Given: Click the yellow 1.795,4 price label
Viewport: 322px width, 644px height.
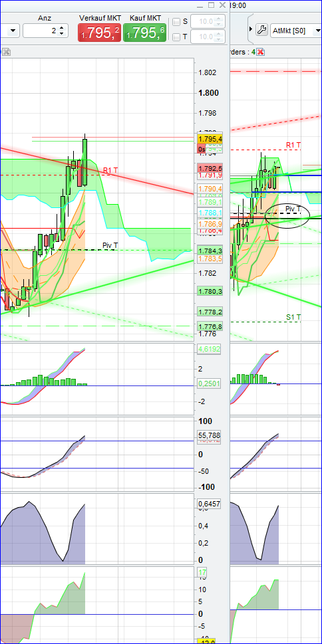Looking at the screenshot, I should pos(210,139).
